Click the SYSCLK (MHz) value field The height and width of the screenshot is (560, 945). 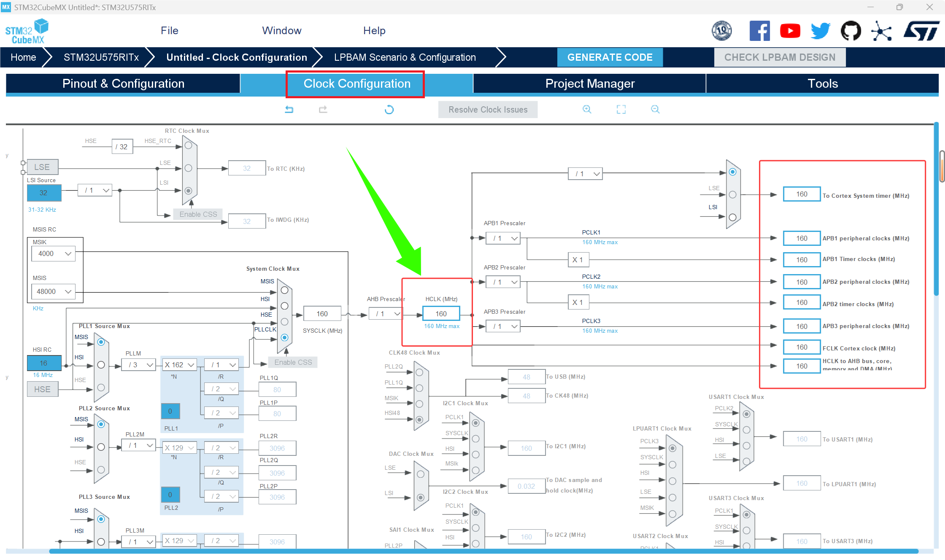coord(322,314)
